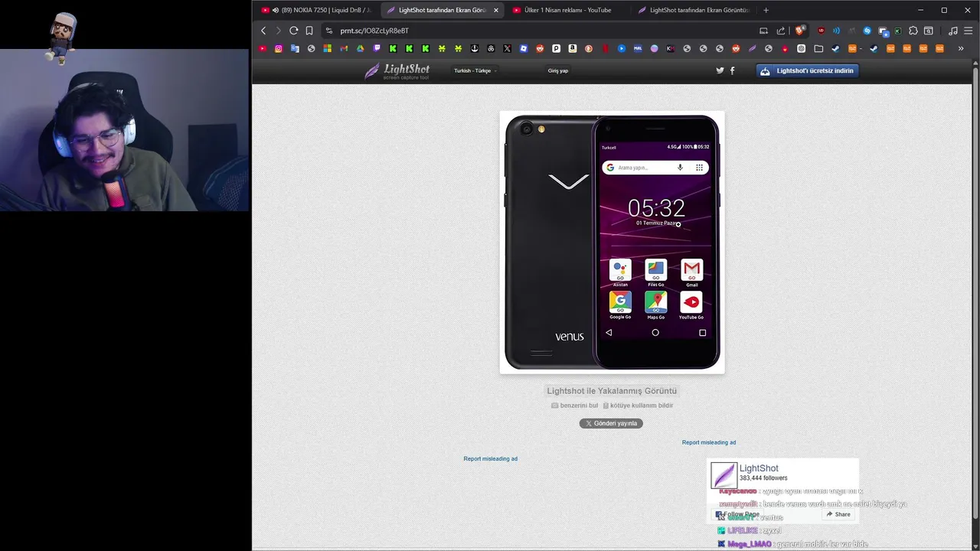Image resolution: width=980 pixels, height=551 pixels.
Task: Open the Roblox bookmark
Action: [x=524, y=48]
